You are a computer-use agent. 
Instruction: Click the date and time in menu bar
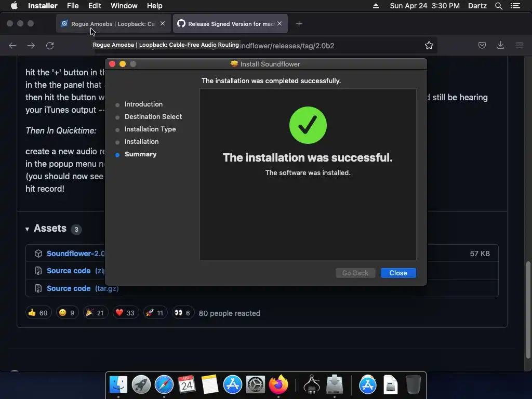[425, 6]
